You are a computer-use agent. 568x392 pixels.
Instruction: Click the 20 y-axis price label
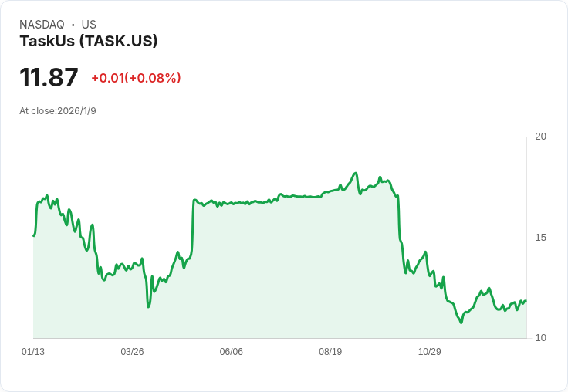[x=540, y=137]
